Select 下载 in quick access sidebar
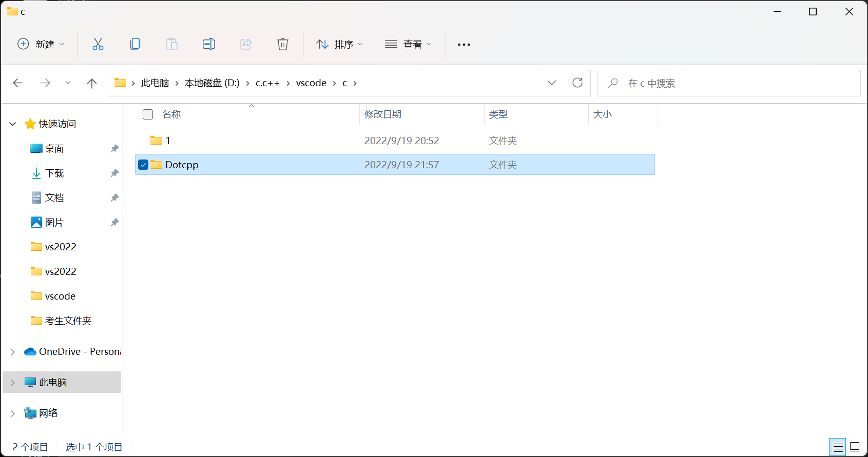This screenshot has width=868, height=457. 54,173
